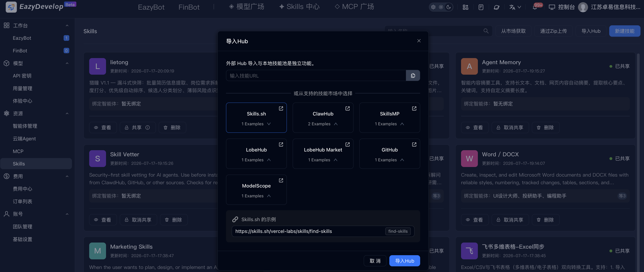Go to Skills 中心 tab
The height and width of the screenshot is (272, 644).
click(x=299, y=7)
